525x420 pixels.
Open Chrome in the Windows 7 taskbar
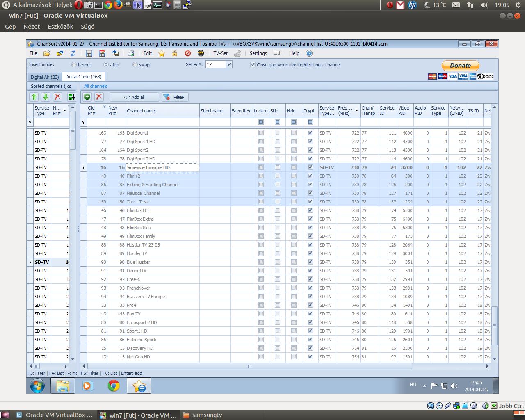click(x=114, y=386)
